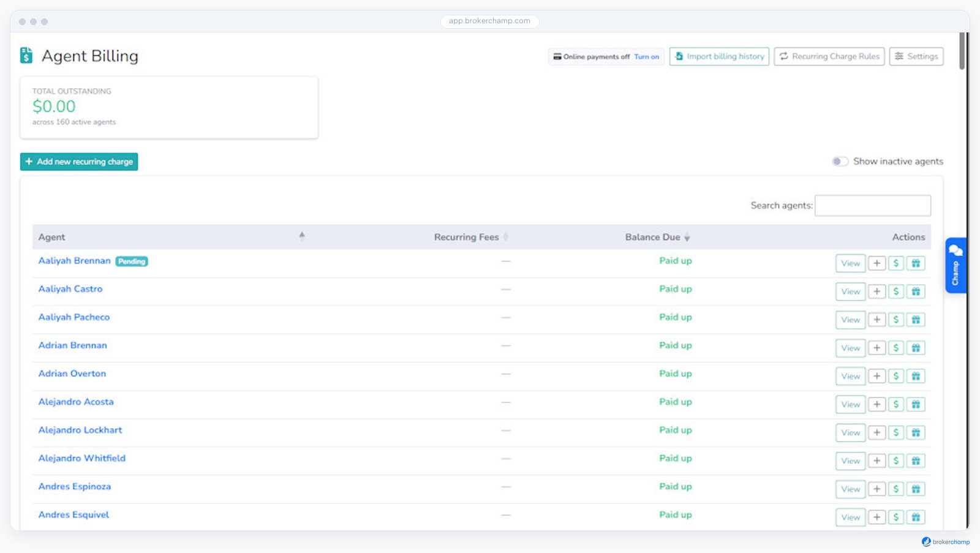Turn on online payments link
The image size is (980, 553).
646,57
